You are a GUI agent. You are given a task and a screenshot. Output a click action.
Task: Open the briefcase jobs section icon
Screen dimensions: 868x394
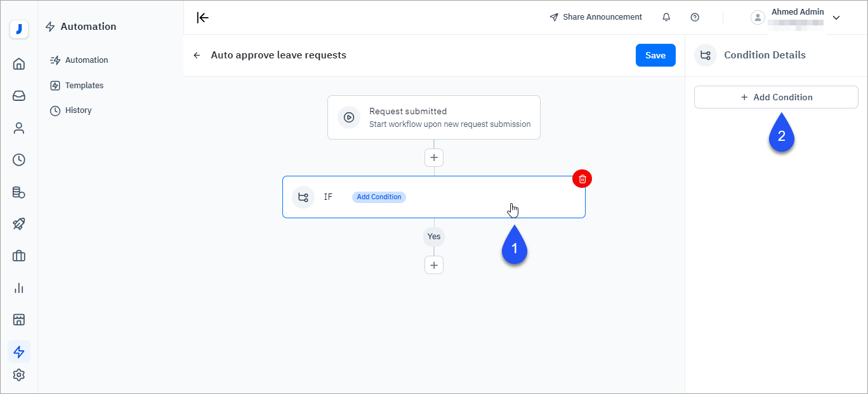[x=19, y=256]
